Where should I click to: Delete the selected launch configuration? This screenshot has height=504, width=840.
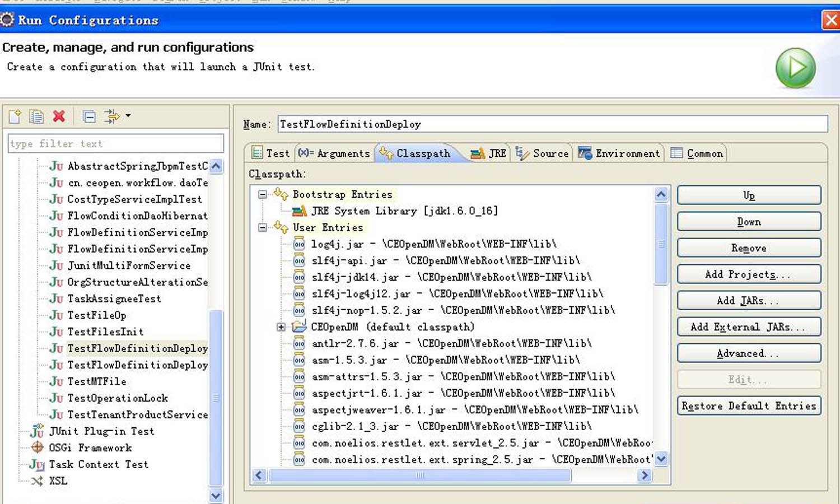point(58,116)
